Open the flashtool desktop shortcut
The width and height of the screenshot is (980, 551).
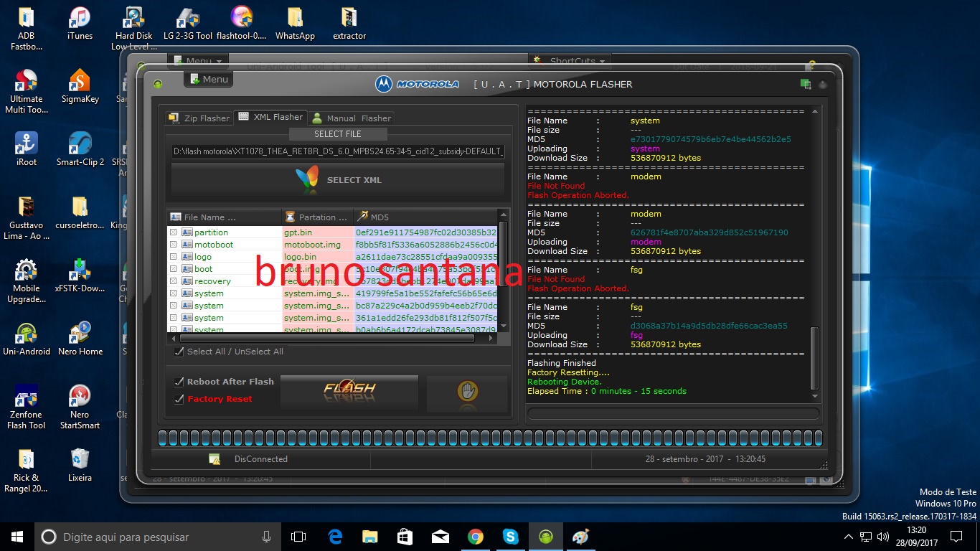pos(241,24)
